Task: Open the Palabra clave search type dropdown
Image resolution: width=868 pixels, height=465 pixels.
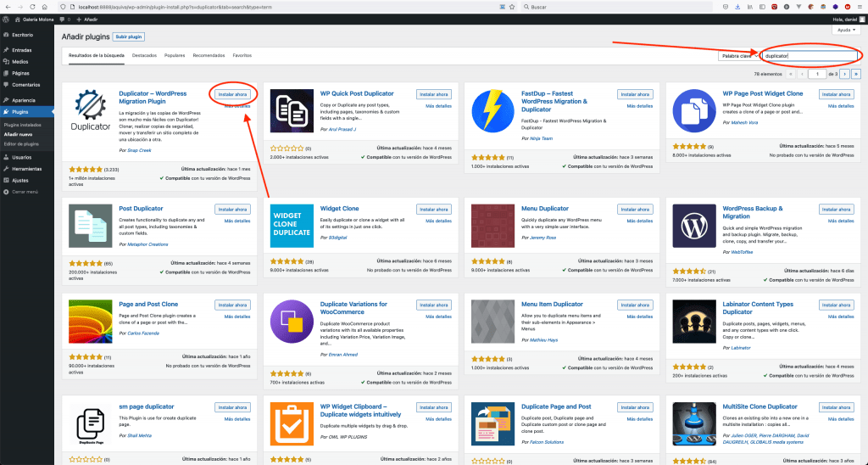Action: point(738,56)
